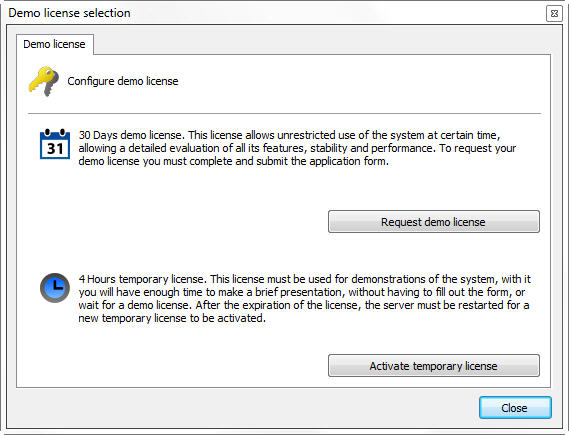This screenshot has width=569, height=435.
Task: Click the words 4 Hours temporary license
Action: point(141,279)
